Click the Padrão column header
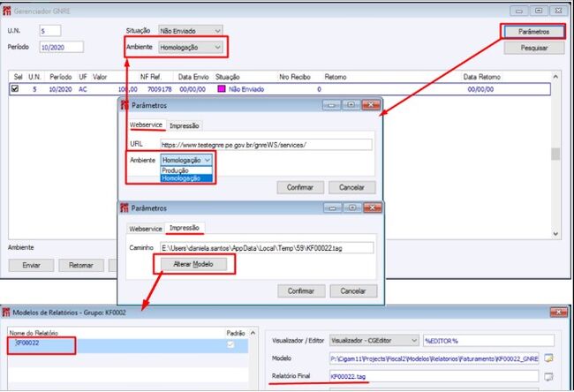The height and width of the screenshot is (392, 574). coord(236,333)
